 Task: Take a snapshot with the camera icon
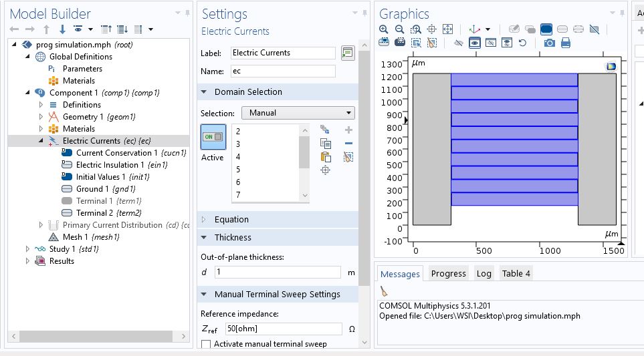549,43
